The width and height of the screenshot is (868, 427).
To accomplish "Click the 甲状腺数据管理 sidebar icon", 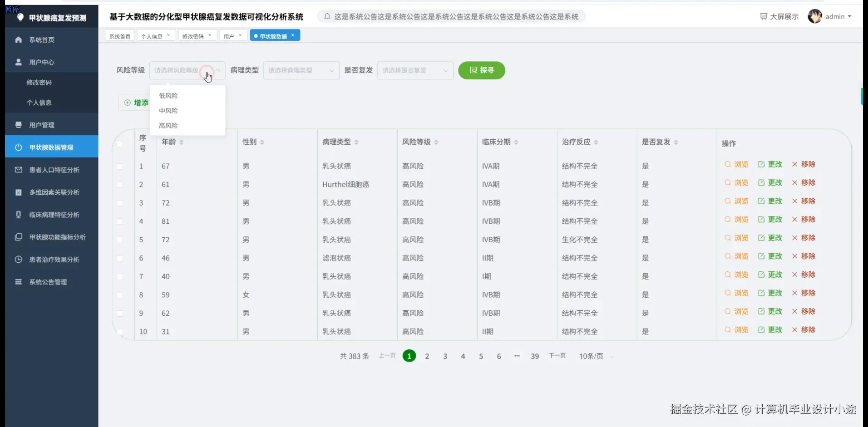I will click(18, 147).
